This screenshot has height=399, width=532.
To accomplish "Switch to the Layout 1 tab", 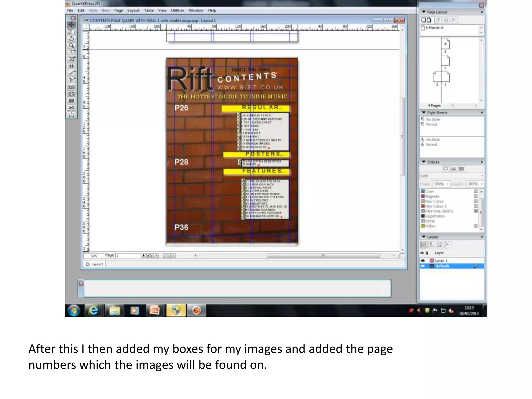I will [x=95, y=264].
